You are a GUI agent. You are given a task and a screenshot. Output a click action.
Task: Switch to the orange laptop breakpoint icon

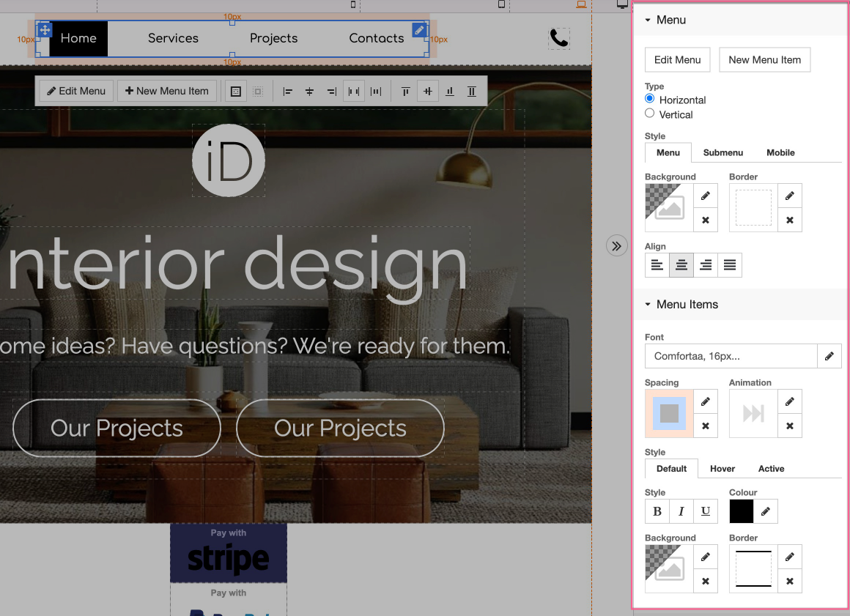pyautogui.click(x=581, y=4)
